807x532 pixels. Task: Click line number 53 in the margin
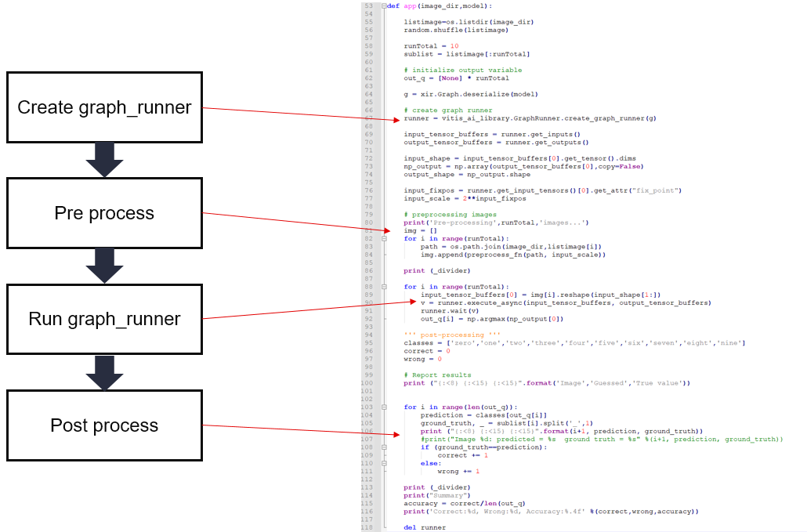coord(369,5)
